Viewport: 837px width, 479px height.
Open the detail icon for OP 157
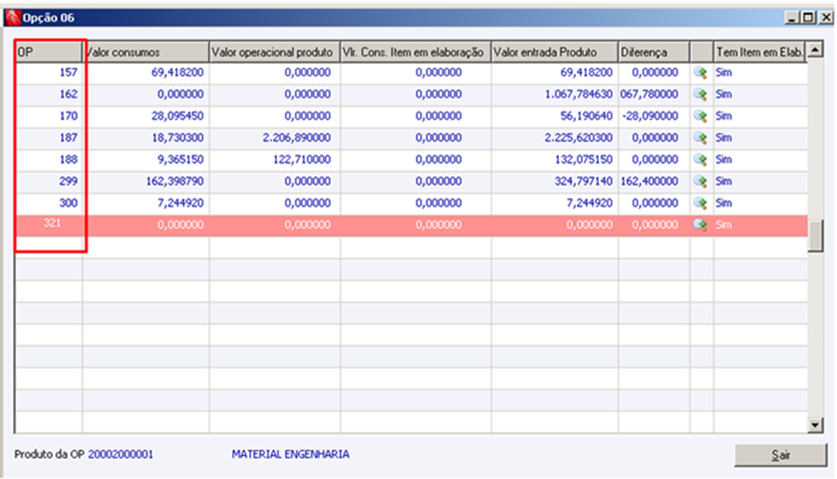[x=700, y=73]
